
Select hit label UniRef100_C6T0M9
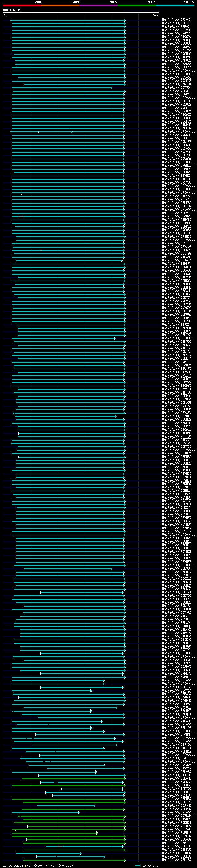[177, 30]
